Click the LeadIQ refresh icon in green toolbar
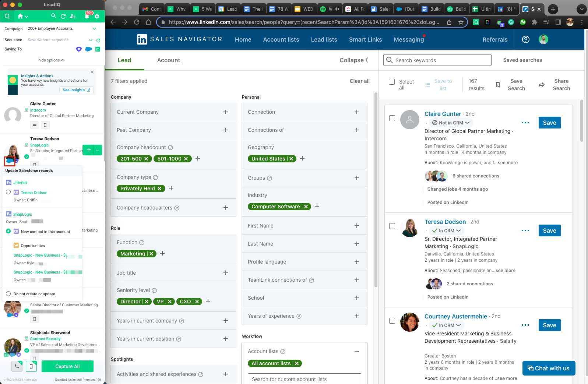Image resolution: width=588 pixels, height=384 pixels. pos(63,16)
